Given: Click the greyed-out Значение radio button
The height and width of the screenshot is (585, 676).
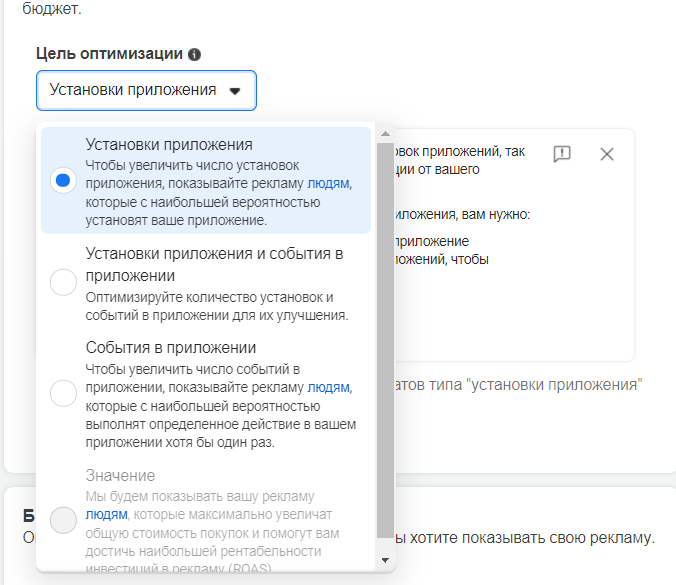Looking at the screenshot, I should click(x=63, y=521).
